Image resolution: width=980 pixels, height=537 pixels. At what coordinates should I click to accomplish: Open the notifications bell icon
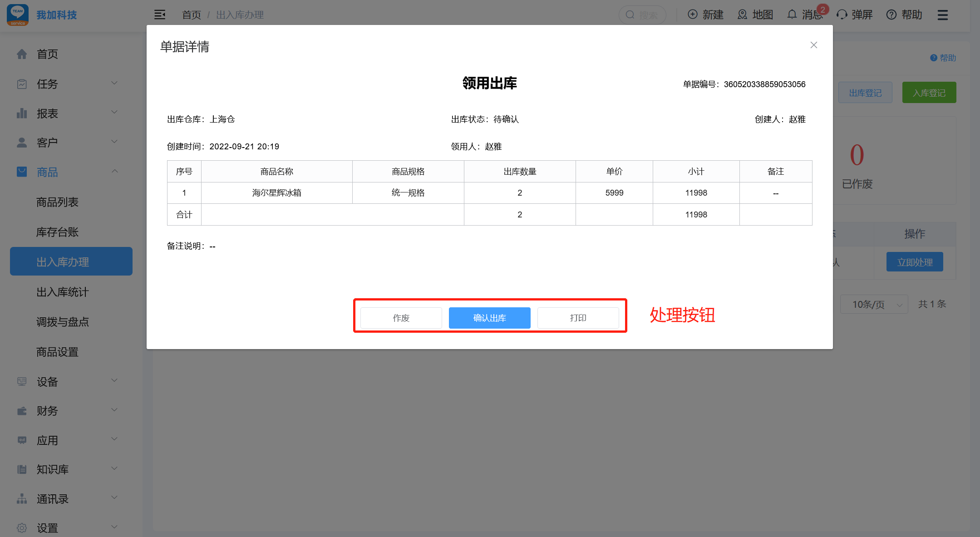[792, 15]
